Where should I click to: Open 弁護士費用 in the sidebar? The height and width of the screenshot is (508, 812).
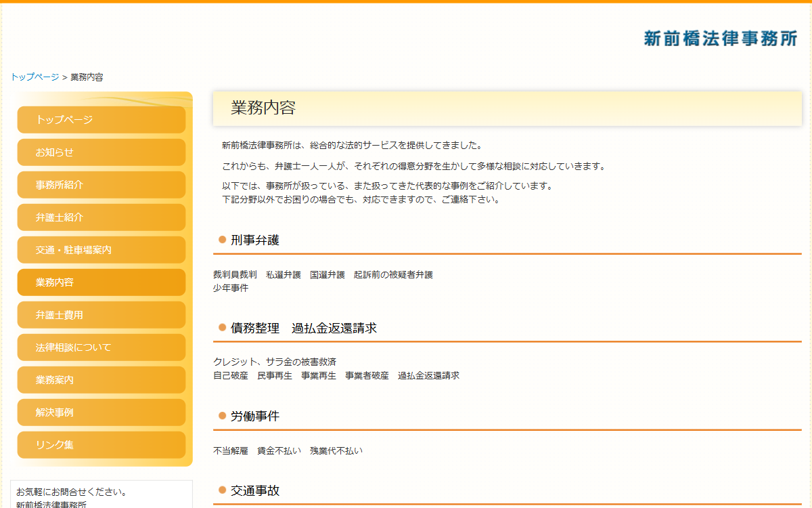coord(101,315)
